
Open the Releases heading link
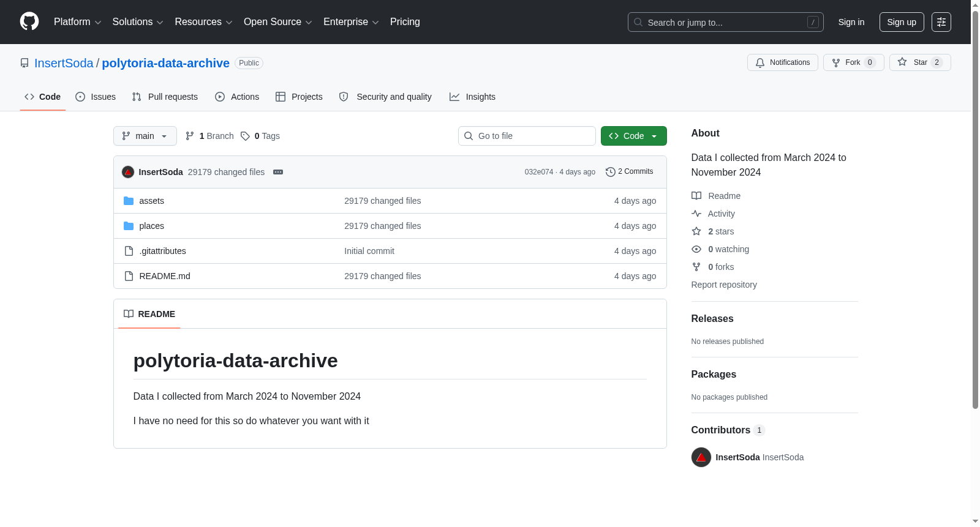(712, 319)
